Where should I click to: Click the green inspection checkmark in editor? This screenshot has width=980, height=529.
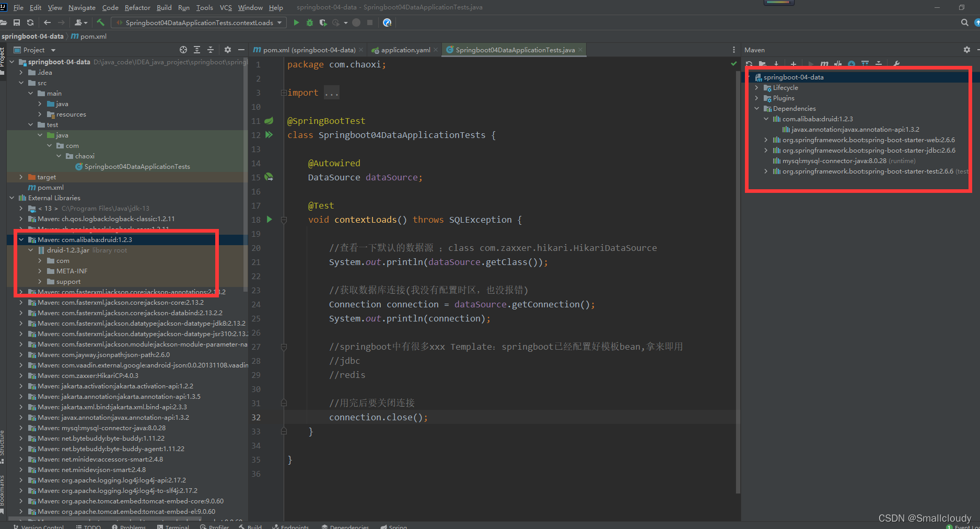[733, 63]
